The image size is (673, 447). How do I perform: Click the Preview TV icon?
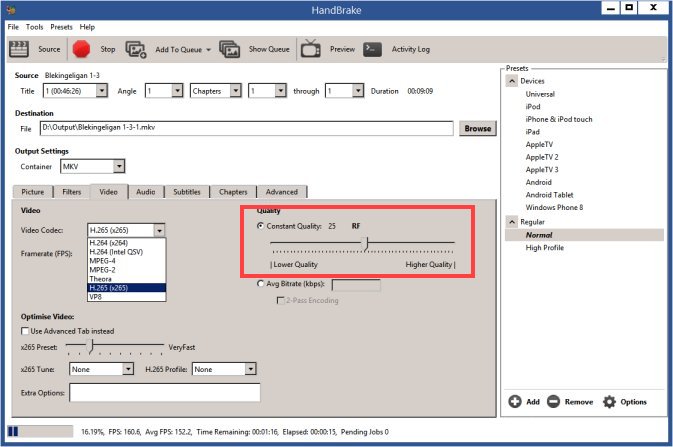click(310, 49)
